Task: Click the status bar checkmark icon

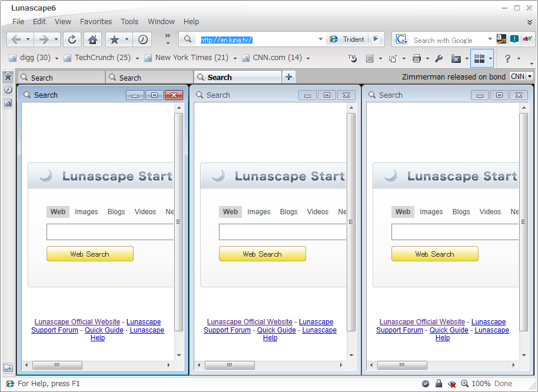Action: (x=426, y=383)
